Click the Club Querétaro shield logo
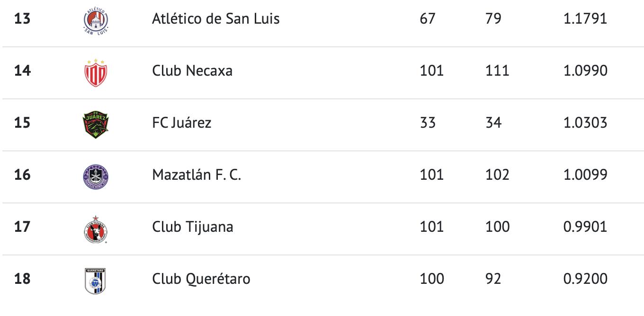 click(95, 280)
